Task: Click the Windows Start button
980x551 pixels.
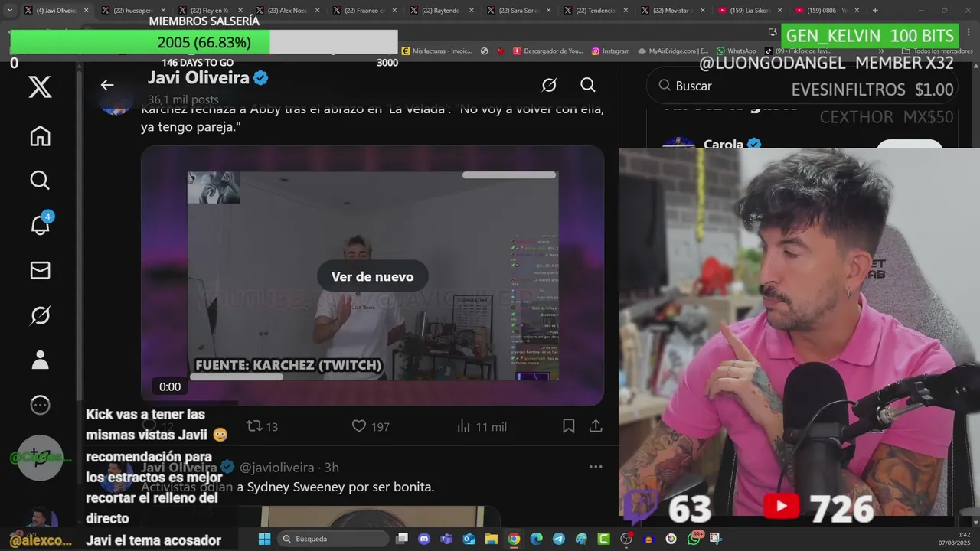Action: [264, 539]
